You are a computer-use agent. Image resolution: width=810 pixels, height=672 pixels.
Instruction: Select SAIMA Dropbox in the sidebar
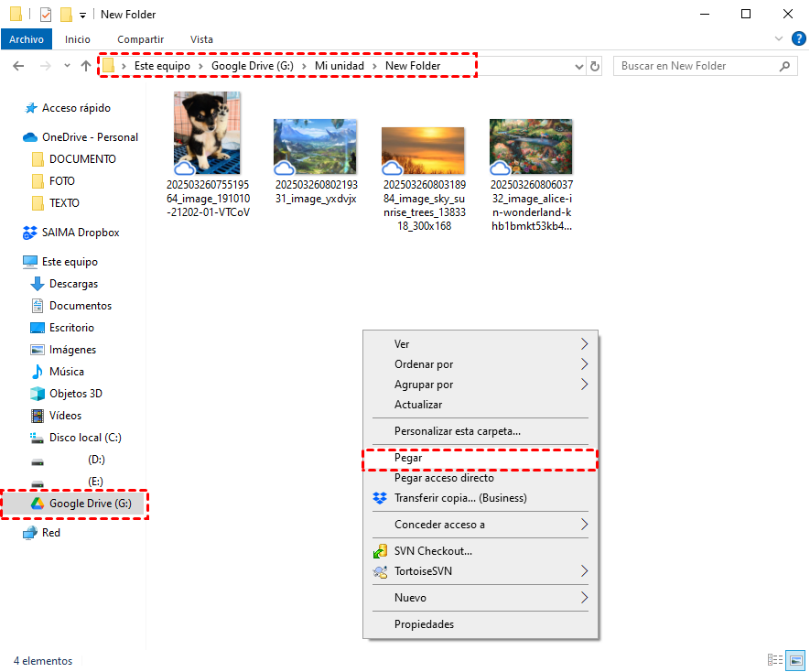click(71, 233)
